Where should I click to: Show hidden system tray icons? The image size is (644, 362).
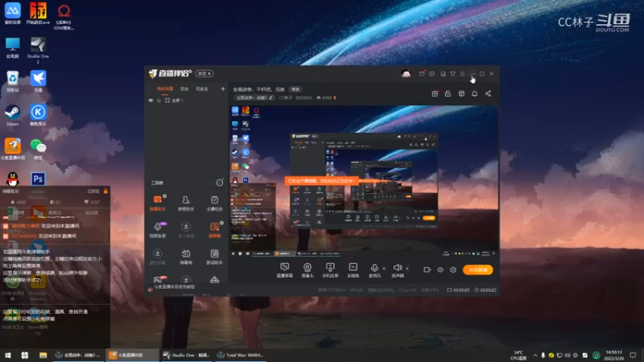535,355
